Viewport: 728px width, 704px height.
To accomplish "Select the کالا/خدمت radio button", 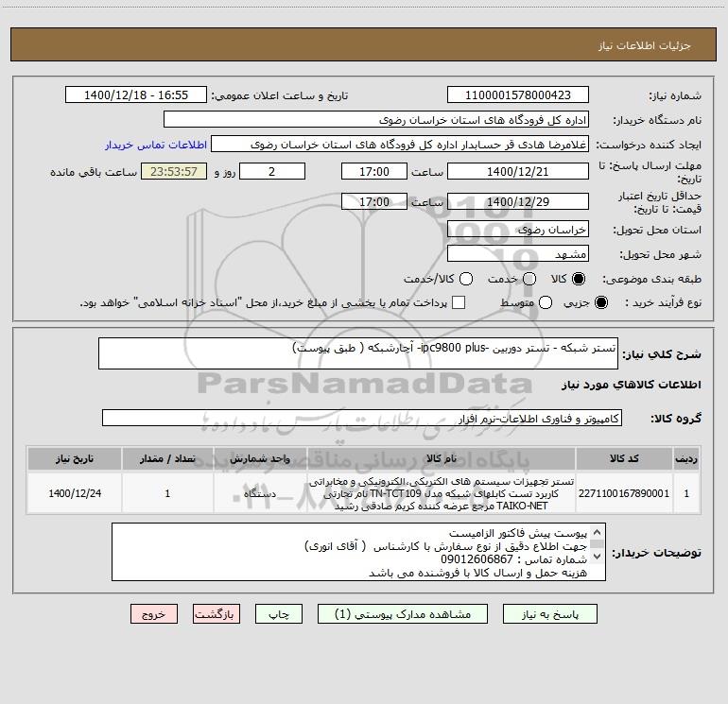I will 466,279.
